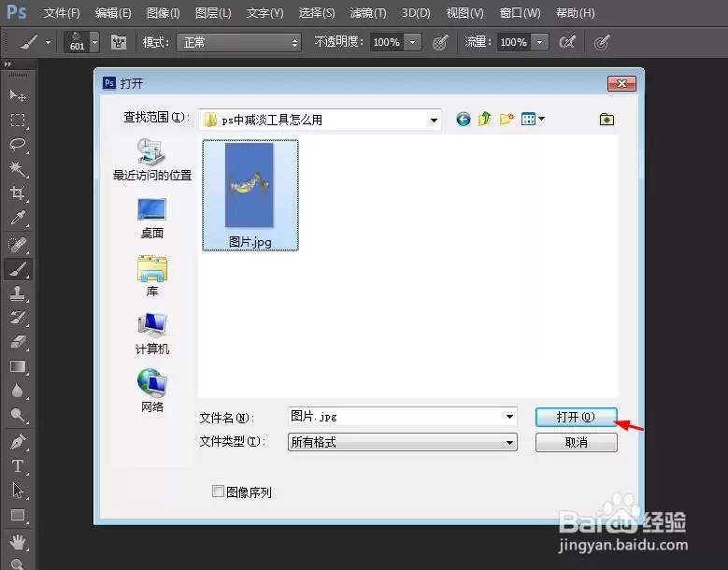Screen dimensions: 728x570
Task: Open the 不透明度 slider dropdown arrow
Action: 412,42
